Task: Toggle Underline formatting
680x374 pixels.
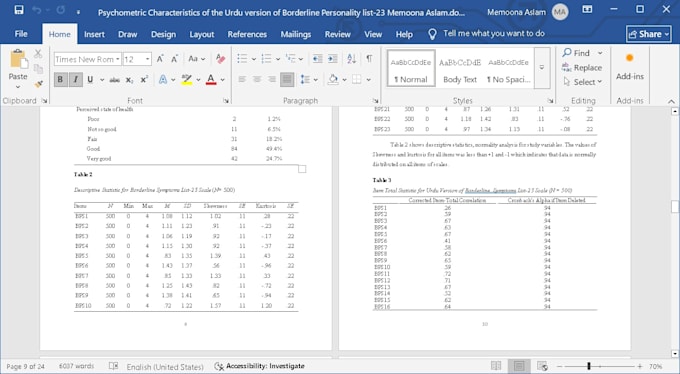Action: point(90,80)
